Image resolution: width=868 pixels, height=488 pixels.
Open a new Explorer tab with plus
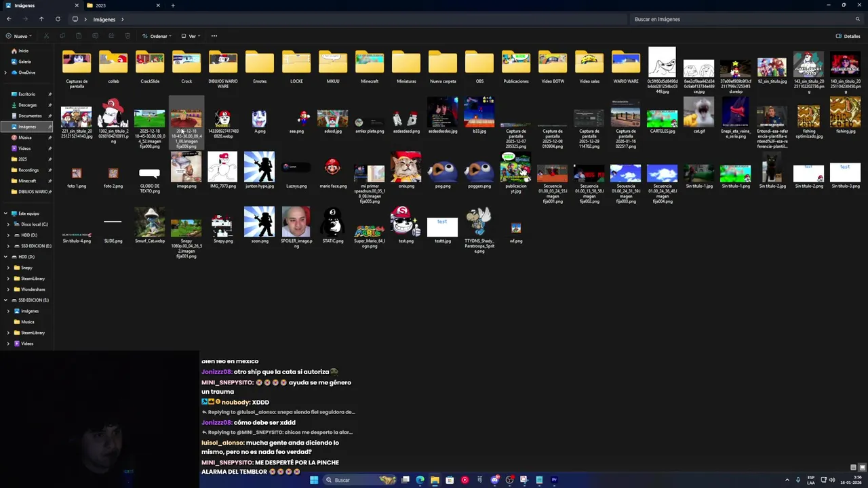coord(173,5)
